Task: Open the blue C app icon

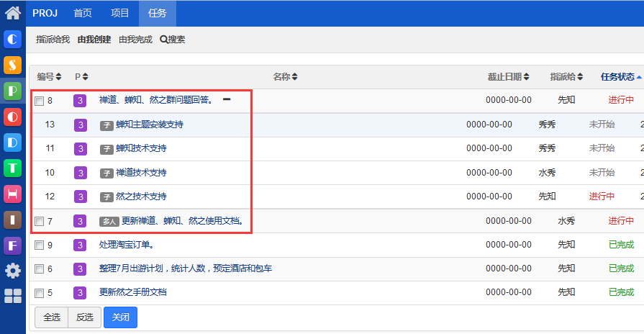Action: (13, 39)
